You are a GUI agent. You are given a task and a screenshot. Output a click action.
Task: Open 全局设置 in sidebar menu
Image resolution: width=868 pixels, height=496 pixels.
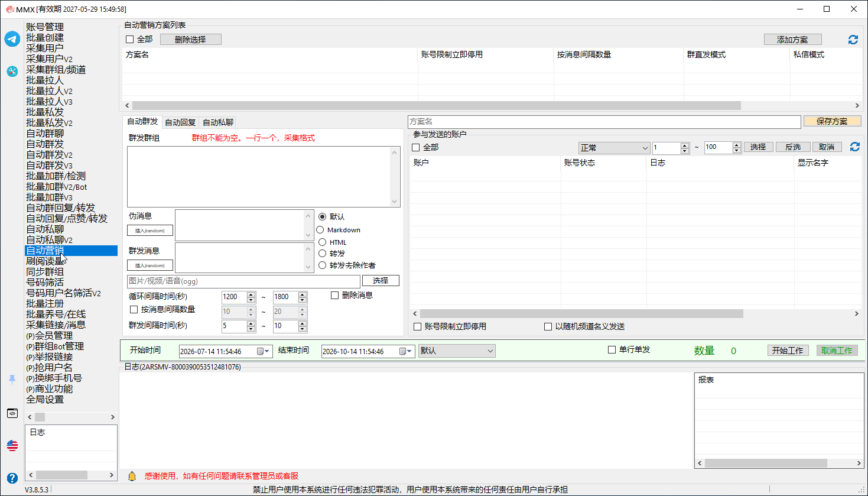pos(45,399)
